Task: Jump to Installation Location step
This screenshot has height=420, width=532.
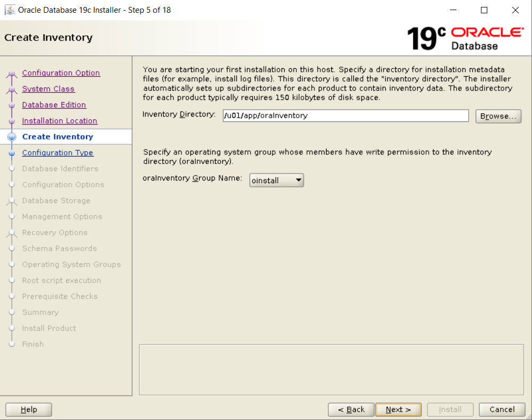Action: [x=60, y=121]
